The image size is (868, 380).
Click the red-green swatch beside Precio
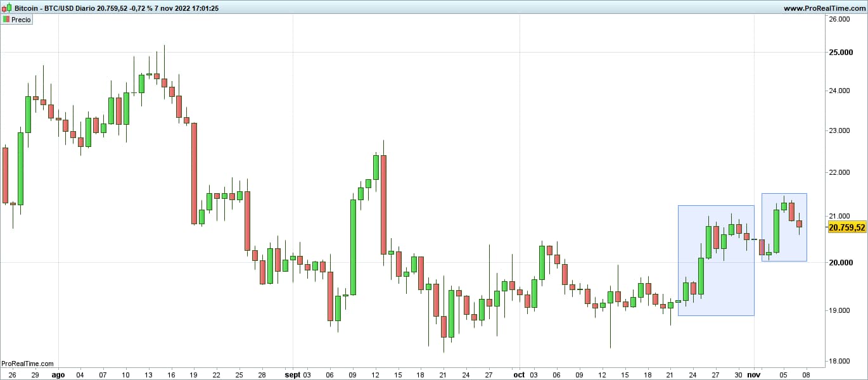point(6,20)
